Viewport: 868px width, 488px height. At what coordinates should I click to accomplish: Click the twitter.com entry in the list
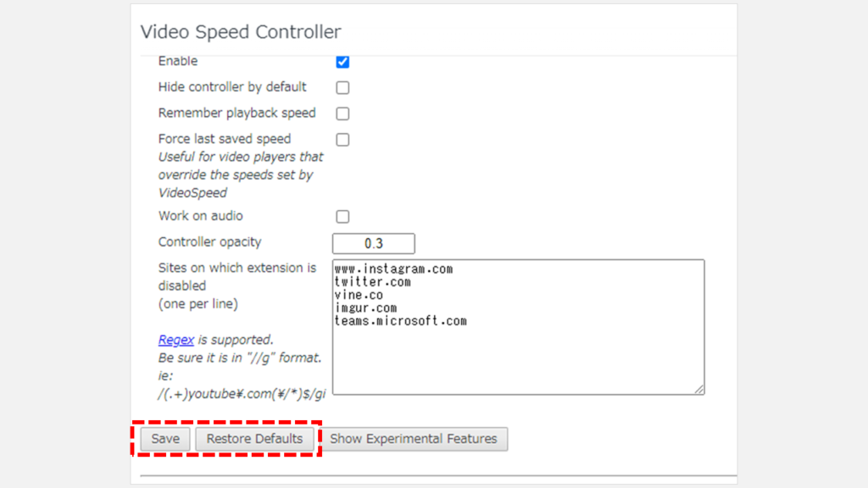(372, 282)
